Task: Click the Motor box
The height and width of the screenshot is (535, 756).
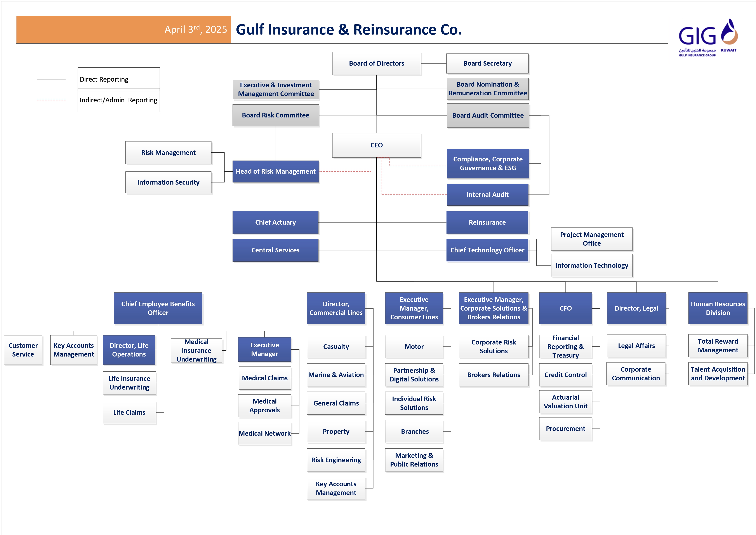Action: pos(414,346)
